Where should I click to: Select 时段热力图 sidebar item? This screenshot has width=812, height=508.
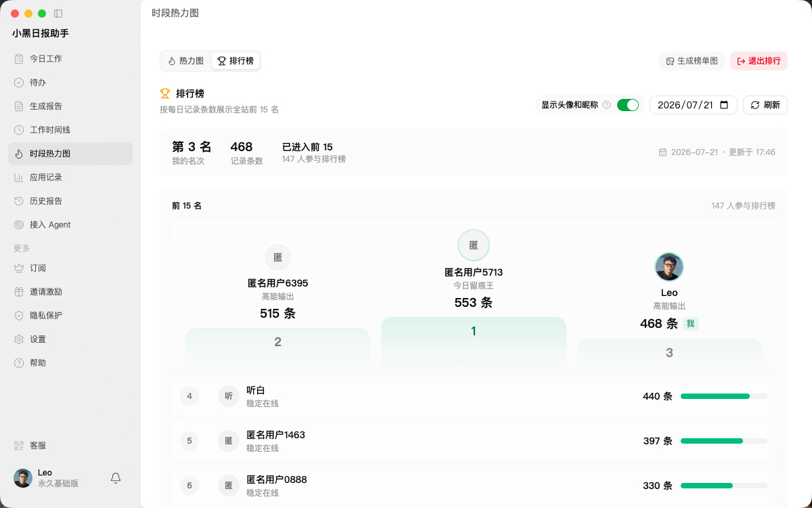click(70, 154)
